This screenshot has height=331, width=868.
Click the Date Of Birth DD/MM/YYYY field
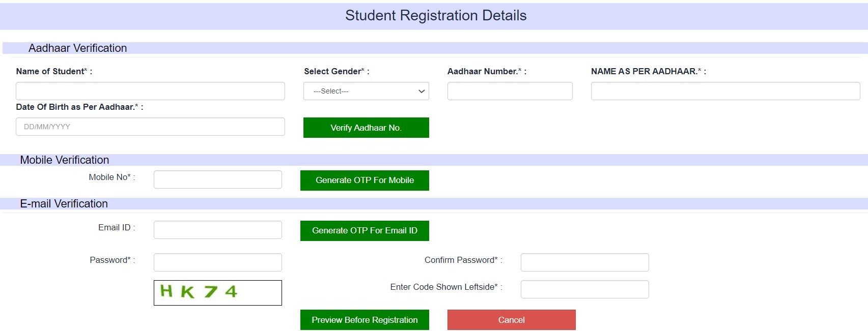click(x=150, y=127)
